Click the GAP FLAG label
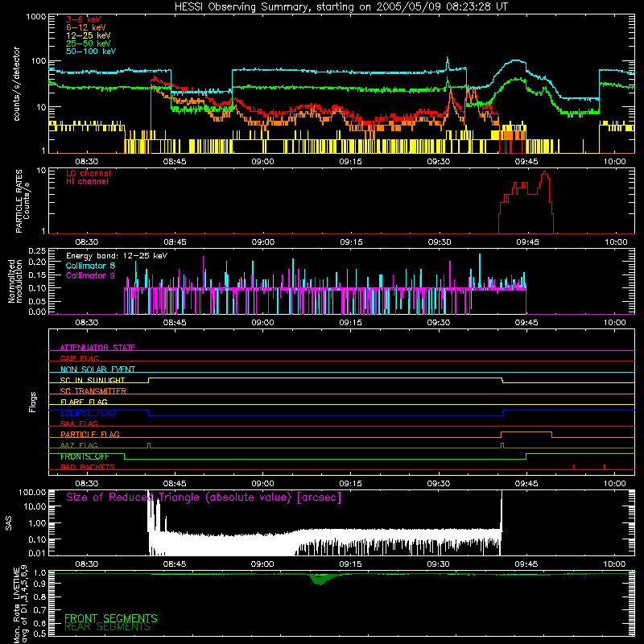 point(79,358)
